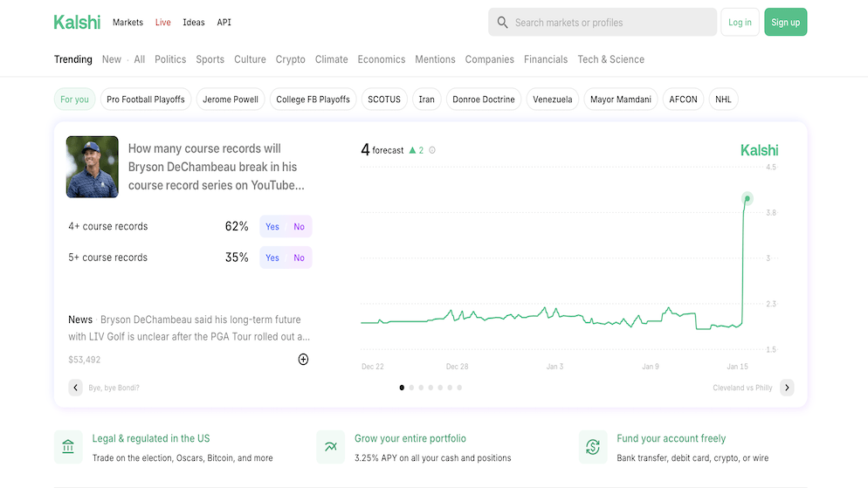
Task: Switch to the Climate tab
Action: pyautogui.click(x=332, y=59)
